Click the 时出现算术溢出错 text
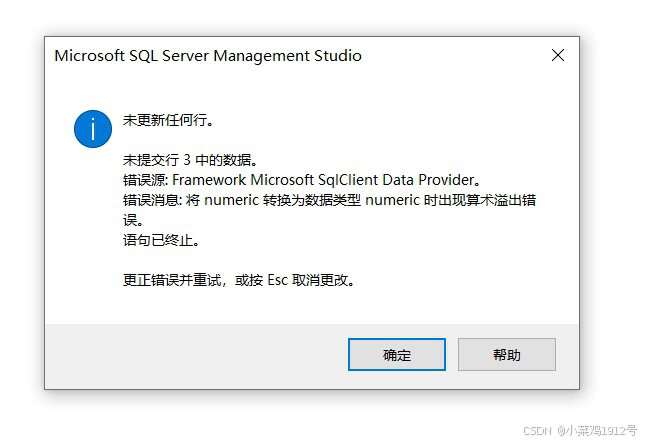Screen dimensions: 647x442 (480, 200)
